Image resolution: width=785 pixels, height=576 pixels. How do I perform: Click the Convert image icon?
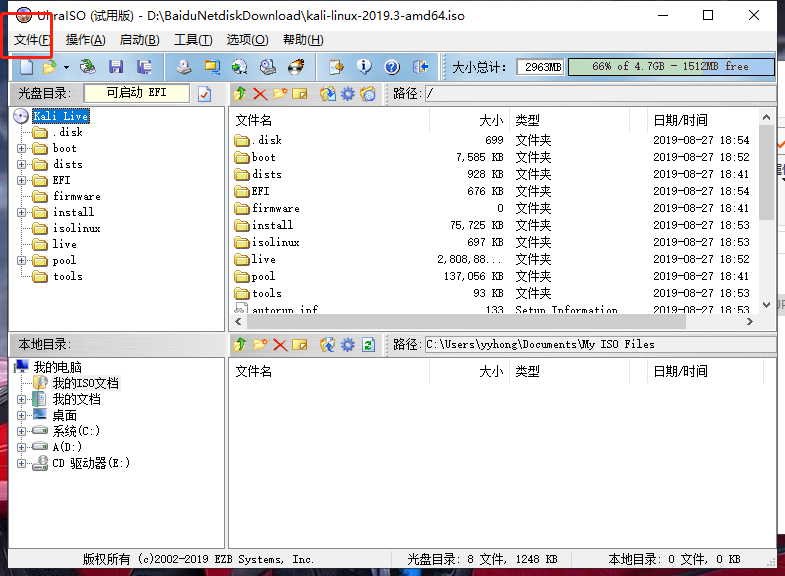(x=240, y=67)
